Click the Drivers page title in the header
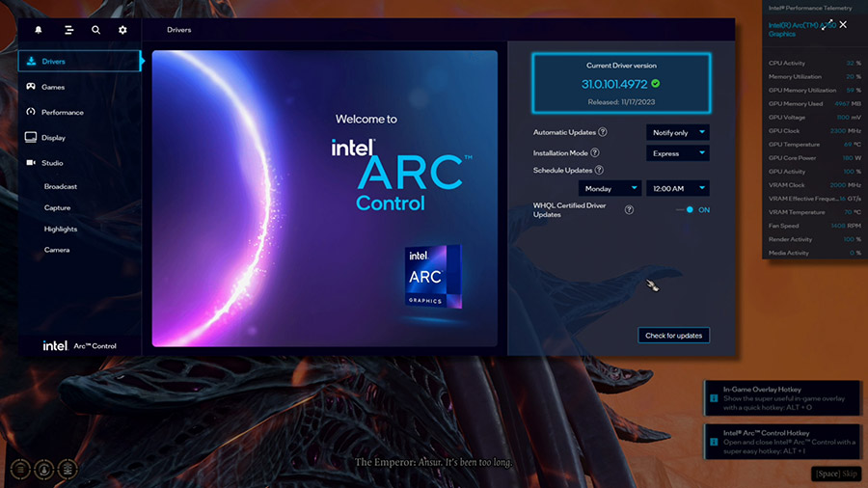Screen dimensions: 868x488 [178, 30]
